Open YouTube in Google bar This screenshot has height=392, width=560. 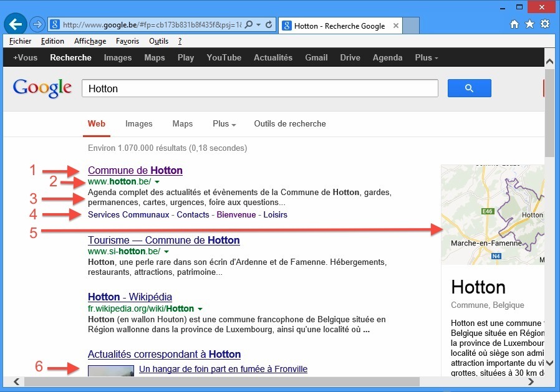[x=224, y=57]
